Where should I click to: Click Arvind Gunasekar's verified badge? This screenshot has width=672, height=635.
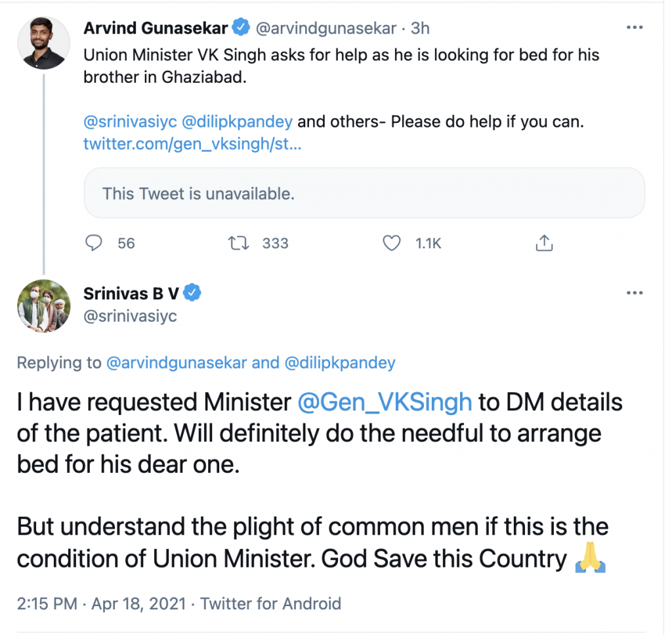pos(241,28)
